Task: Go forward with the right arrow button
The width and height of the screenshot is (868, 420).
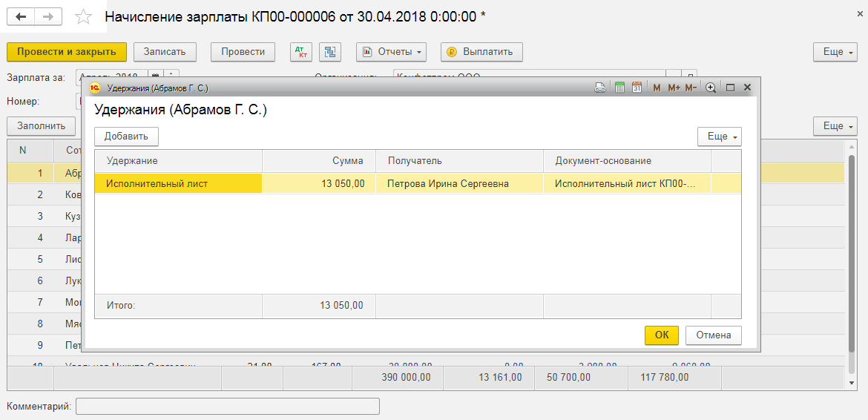Action: click(x=48, y=16)
